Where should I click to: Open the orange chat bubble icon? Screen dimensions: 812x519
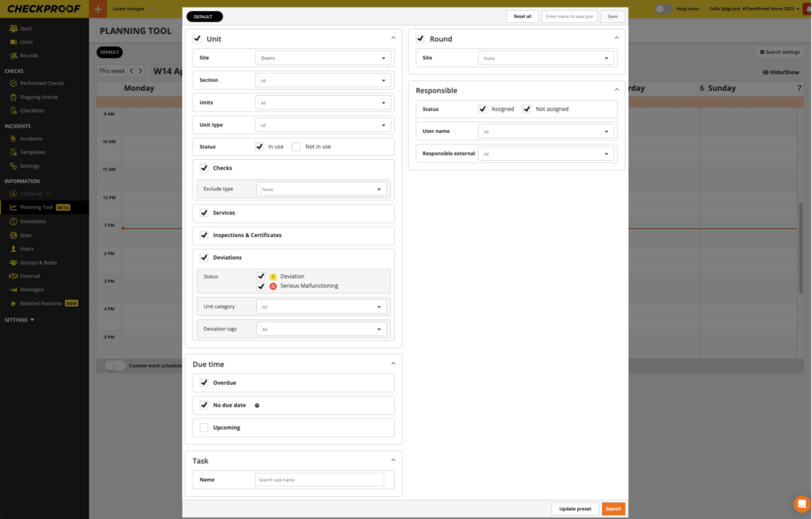pos(802,504)
